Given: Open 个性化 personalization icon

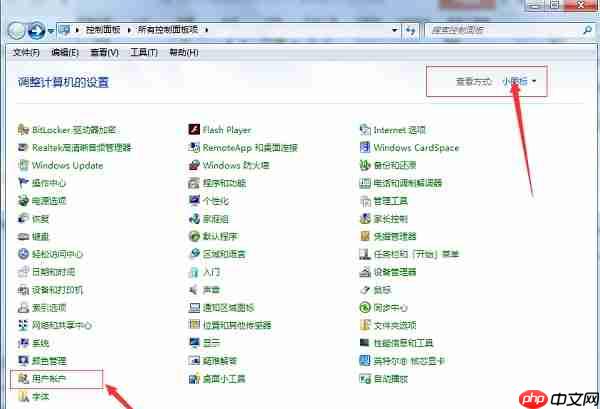Looking at the screenshot, I should click(x=194, y=200).
